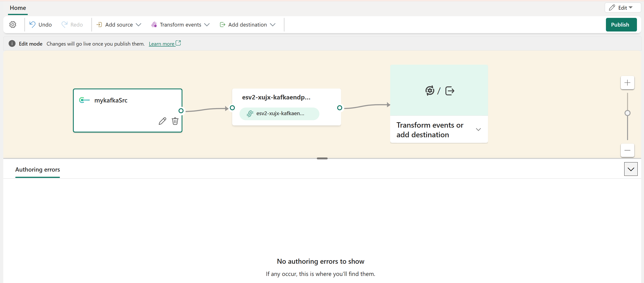Delete mykafkaSrc with the trash icon
Viewport: 644px width, 283px height.
pyautogui.click(x=175, y=121)
